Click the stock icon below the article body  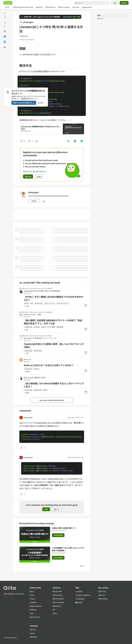(x=29, y=141)
